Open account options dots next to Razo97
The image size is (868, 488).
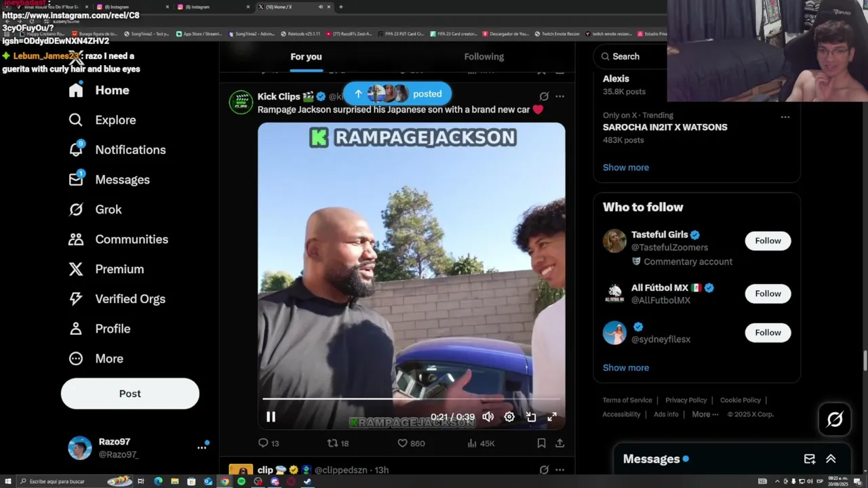[201, 447]
